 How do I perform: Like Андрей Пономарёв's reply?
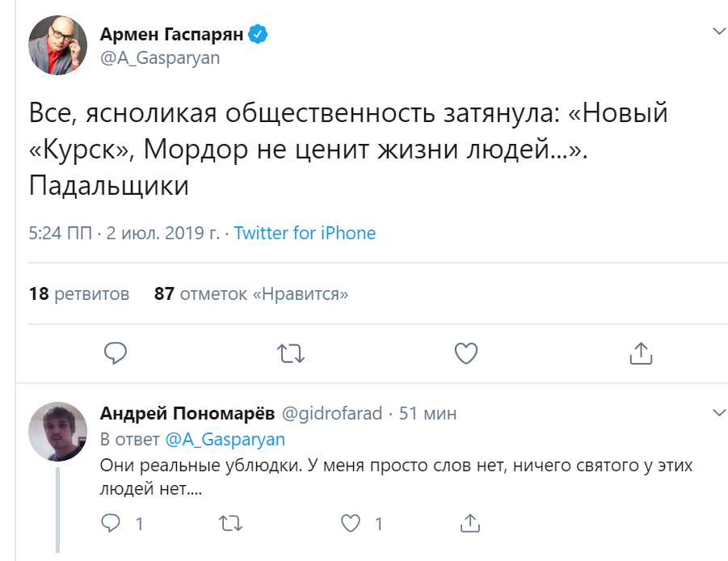pos(350,524)
